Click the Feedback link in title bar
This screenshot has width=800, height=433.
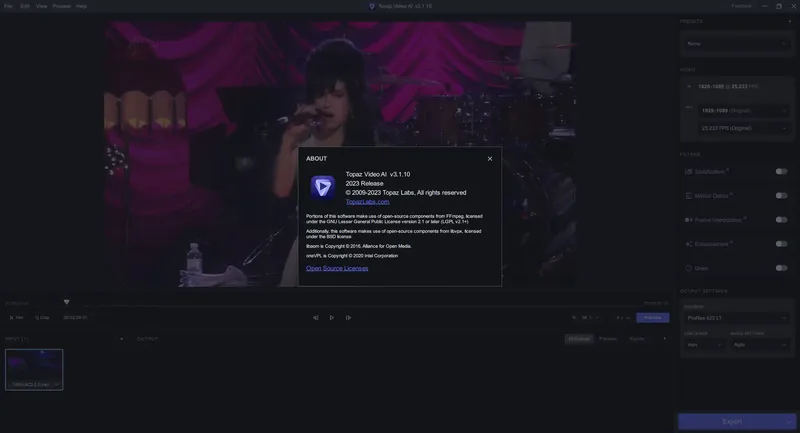[x=741, y=6]
